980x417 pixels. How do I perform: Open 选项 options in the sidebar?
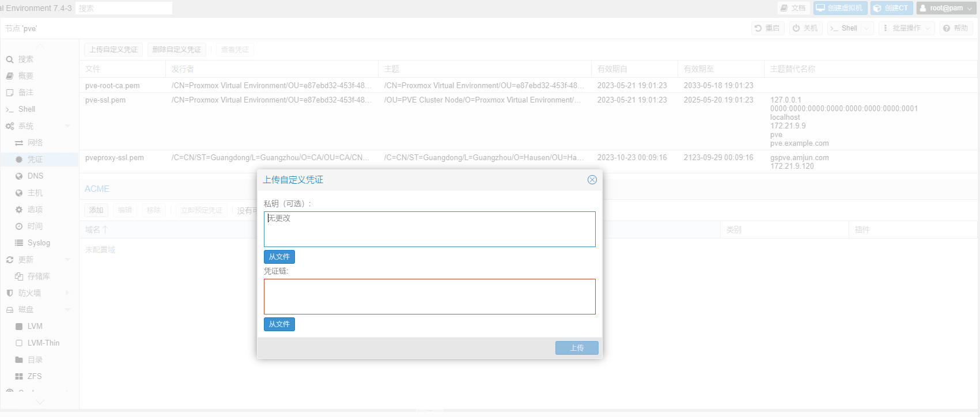[35, 210]
